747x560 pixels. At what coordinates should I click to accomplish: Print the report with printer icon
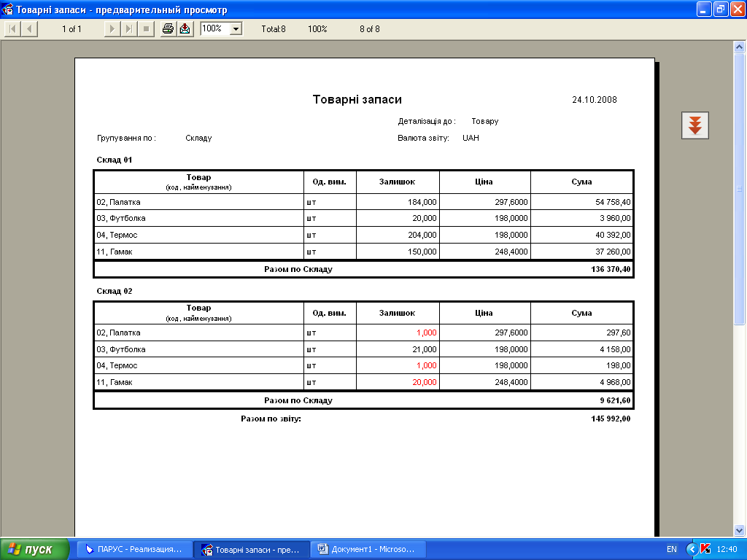[x=168, y=29]
